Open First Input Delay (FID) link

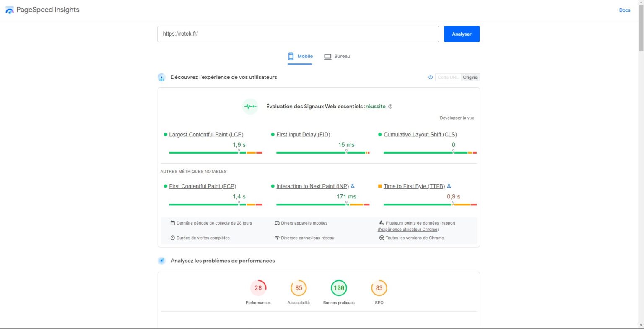coord(303,135)
